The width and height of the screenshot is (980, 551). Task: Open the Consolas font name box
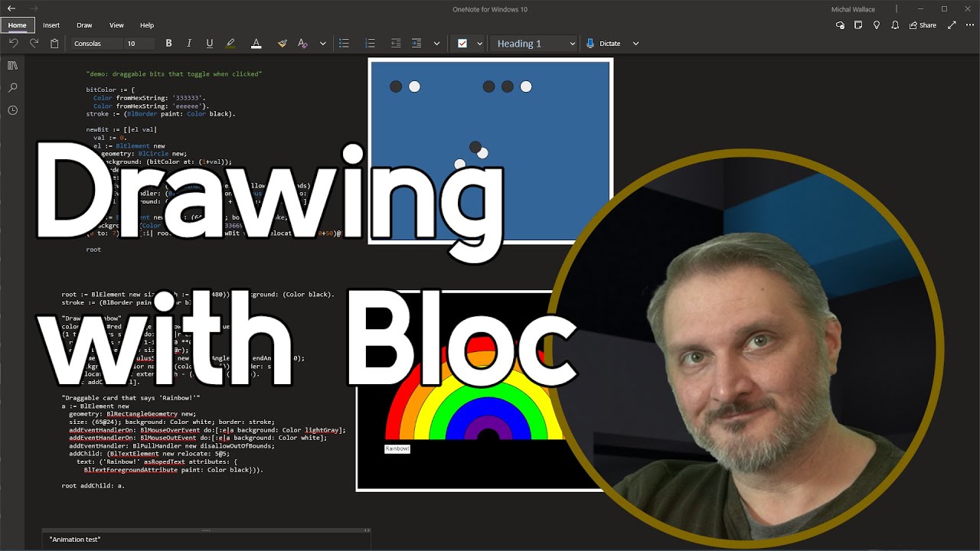click(x=96, y=44)
